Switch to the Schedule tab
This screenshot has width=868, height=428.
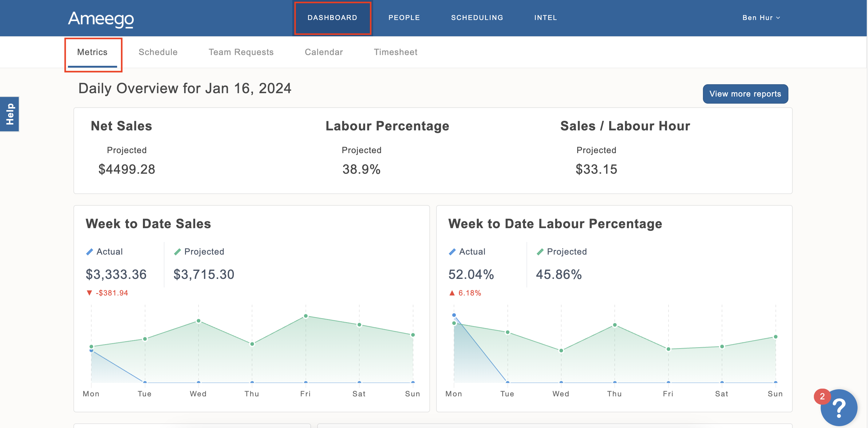click(158, 52)
